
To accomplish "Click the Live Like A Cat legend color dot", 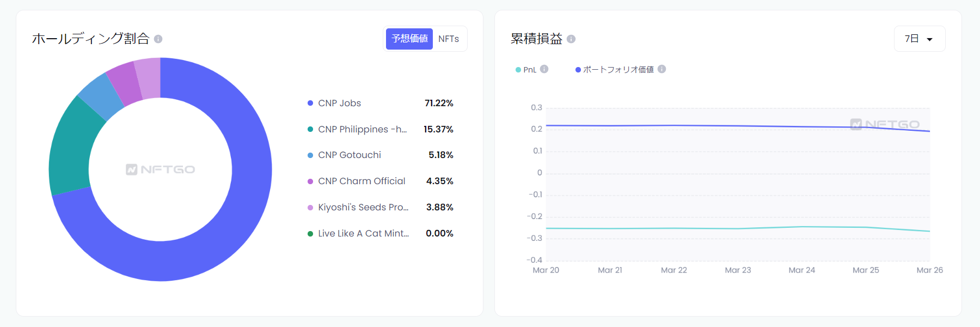I will (x=310, y=234).
